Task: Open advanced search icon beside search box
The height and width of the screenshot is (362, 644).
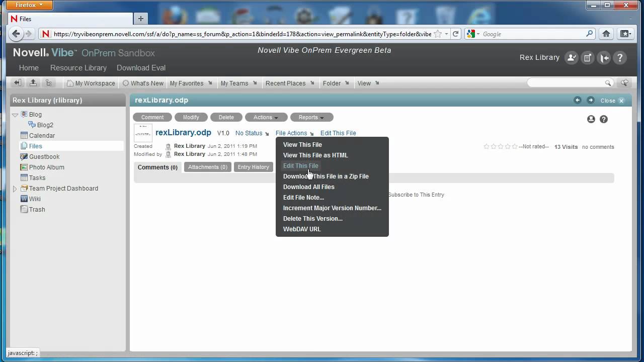Action: click(x=625, y=83)
